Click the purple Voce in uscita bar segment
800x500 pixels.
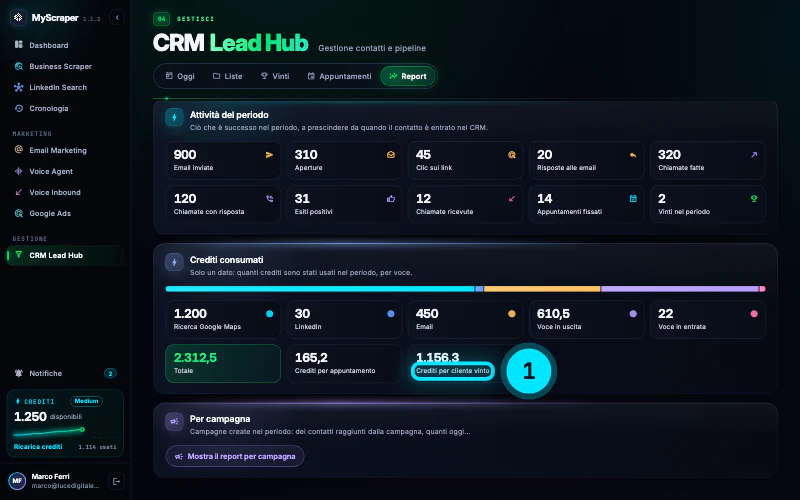[x=680, y=289]
